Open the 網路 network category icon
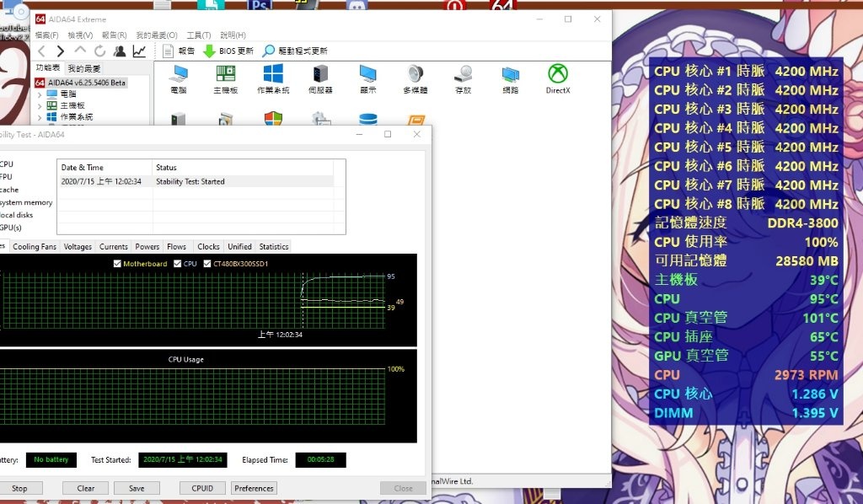This screenshot has height=504, width=863. [x=510, y=79]
